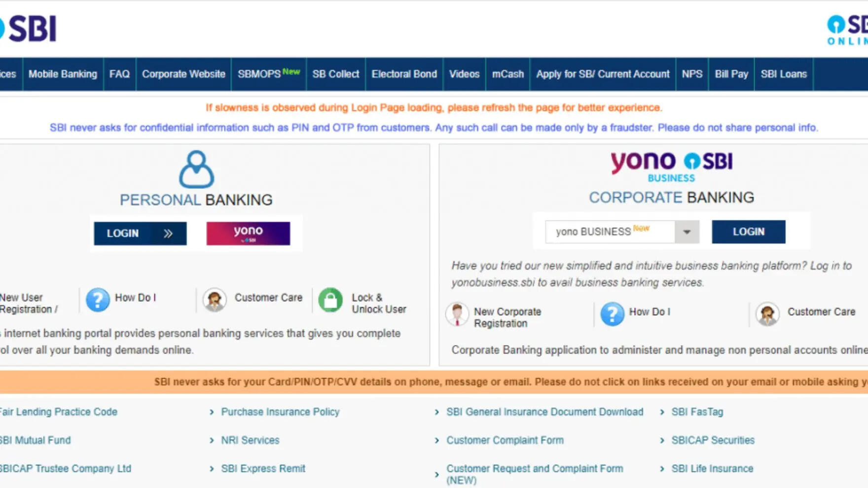This screenshot has width=868, height=488.
Task: Click the How Do I icon under Corporate Banking
Action: click(612, 314)
